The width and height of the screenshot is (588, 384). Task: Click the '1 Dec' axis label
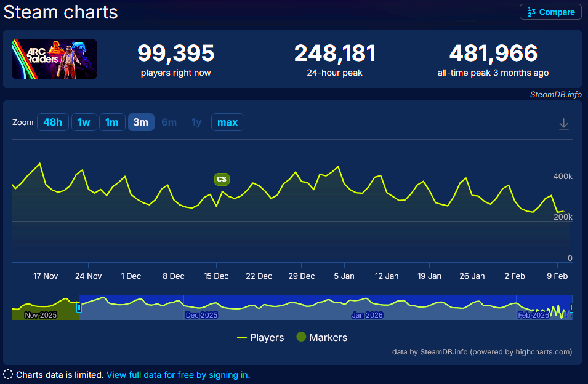point(131,276)
